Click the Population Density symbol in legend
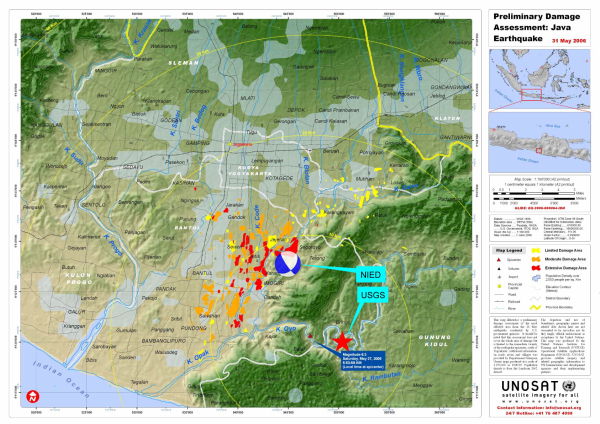The height and width of the screenshot is (424, 600). [535, 277]
